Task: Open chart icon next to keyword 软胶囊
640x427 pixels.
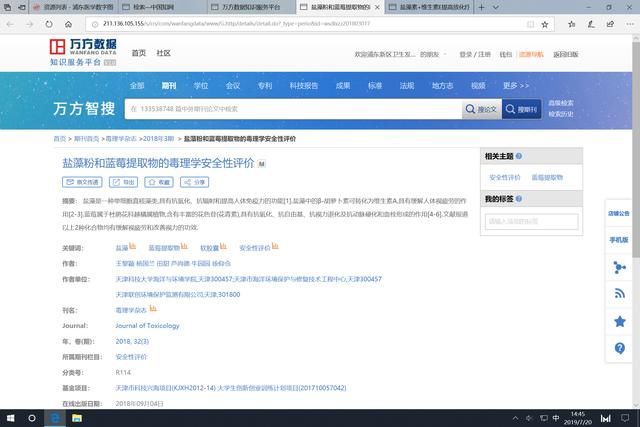Action: tap(223, 246)
